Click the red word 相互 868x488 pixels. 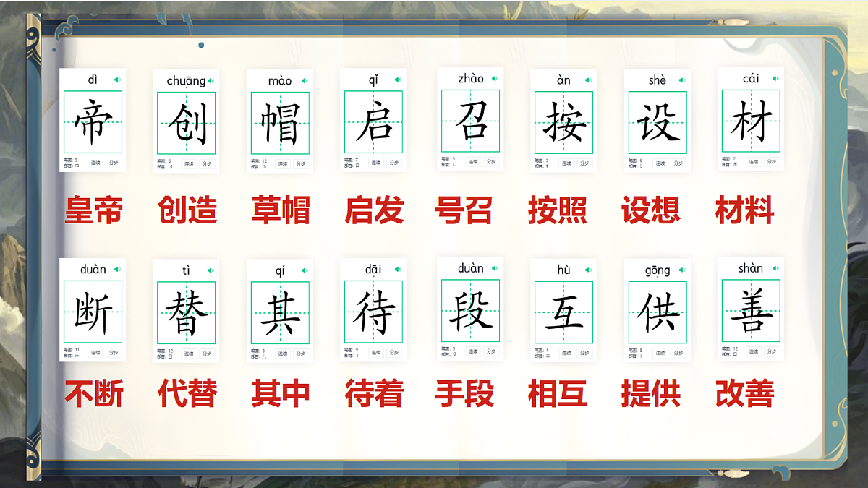pyautogui.click(x=558, y=394)
